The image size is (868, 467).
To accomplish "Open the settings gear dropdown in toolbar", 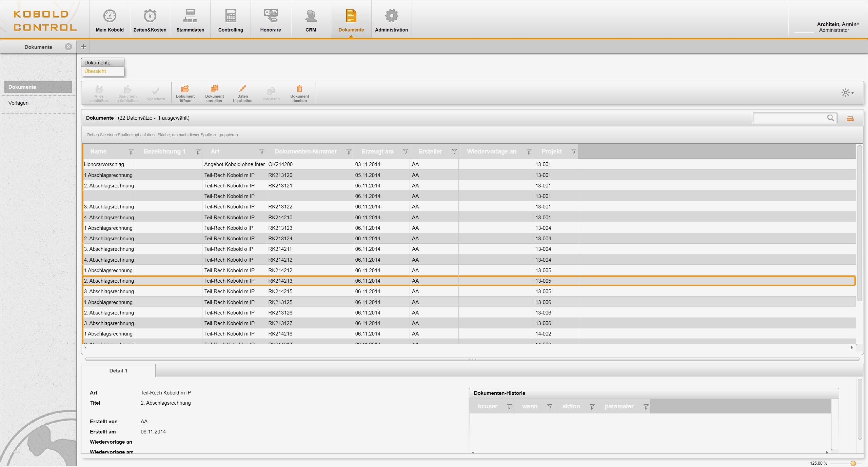I will click(847, 93).
